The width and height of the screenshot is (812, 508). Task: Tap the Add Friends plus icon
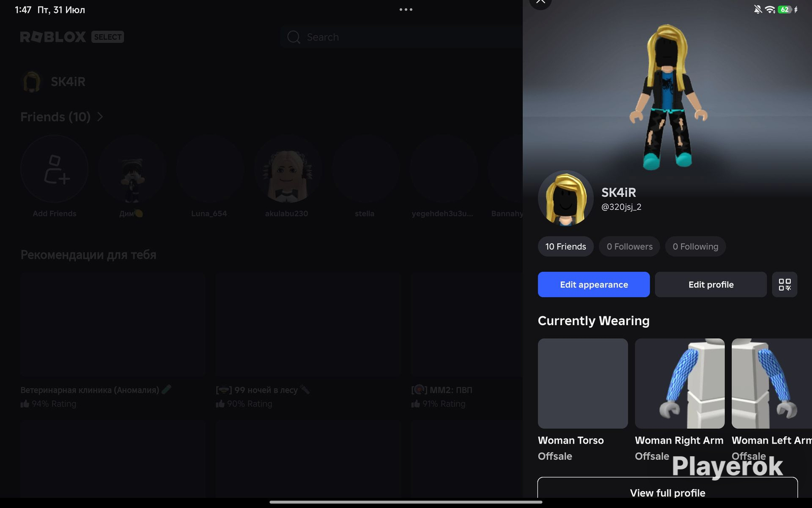[55, 169]
